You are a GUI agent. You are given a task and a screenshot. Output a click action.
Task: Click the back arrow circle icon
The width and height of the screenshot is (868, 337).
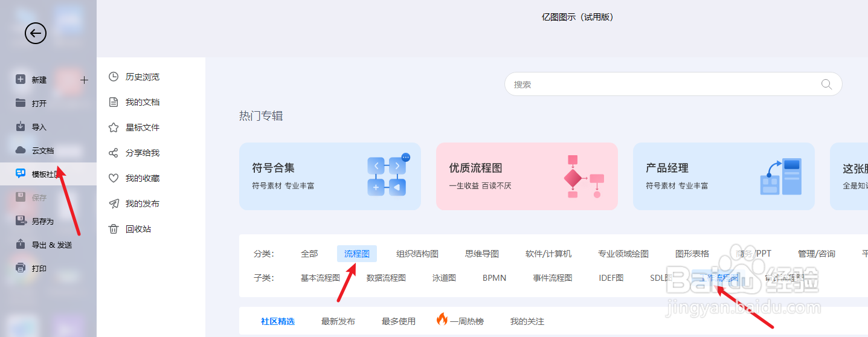36,33
